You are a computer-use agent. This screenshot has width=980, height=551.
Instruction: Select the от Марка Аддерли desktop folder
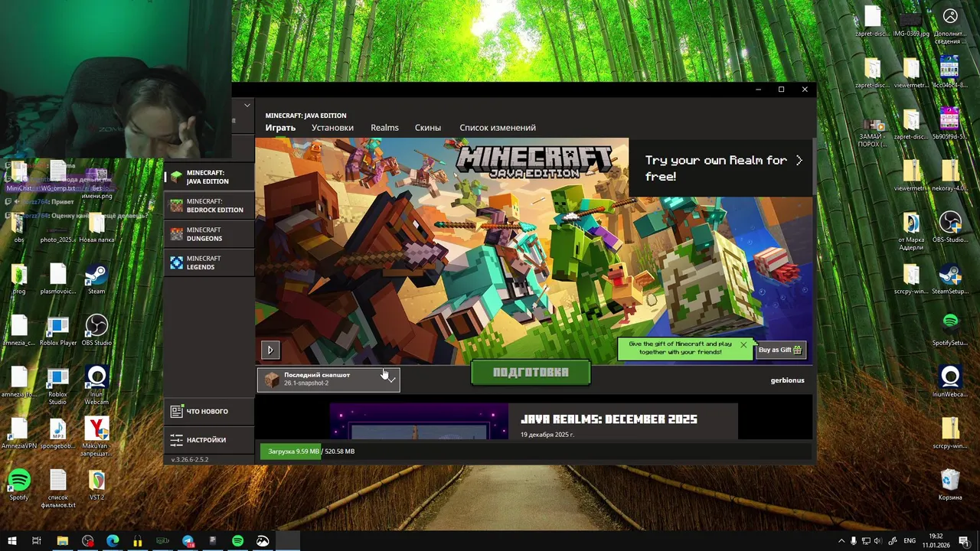pos(911,230)
